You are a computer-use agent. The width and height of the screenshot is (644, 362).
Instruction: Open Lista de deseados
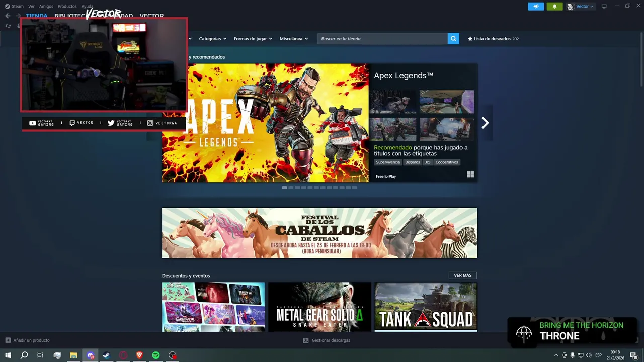click(493, 39)
